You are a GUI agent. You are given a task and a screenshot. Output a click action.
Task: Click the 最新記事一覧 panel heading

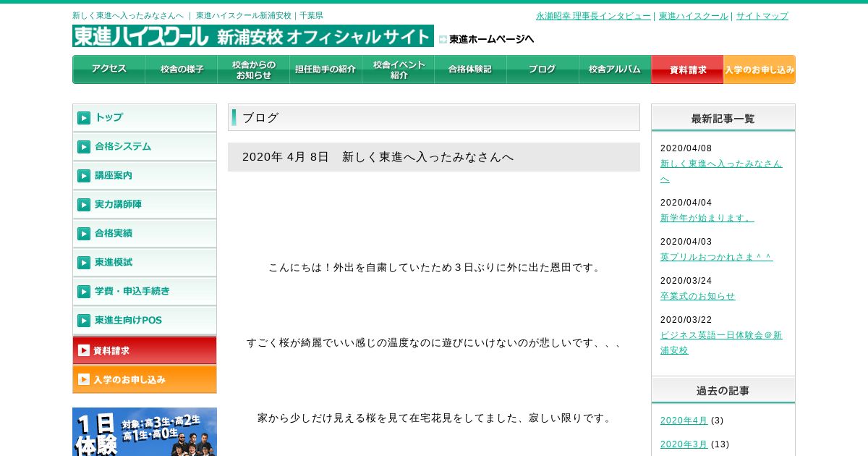[x=723, y=118]
